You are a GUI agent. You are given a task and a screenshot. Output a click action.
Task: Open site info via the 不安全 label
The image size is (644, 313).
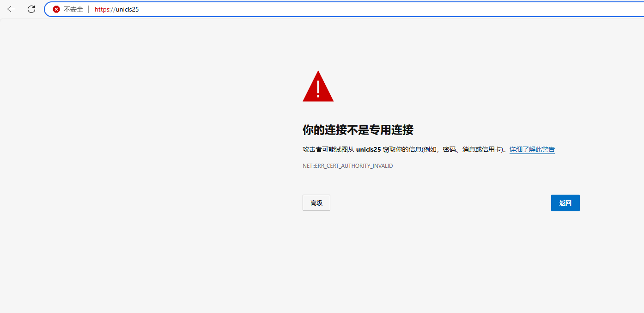[x=73, y=9]
